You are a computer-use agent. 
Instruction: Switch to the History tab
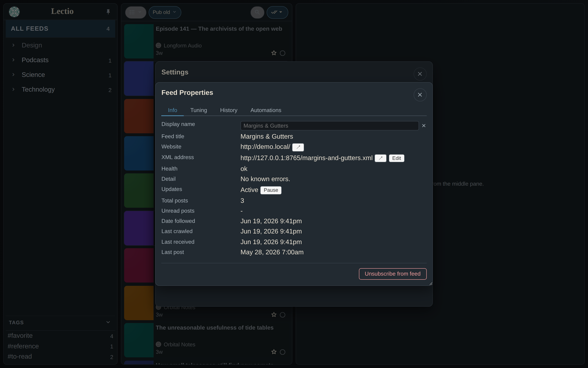coord(229,110)
